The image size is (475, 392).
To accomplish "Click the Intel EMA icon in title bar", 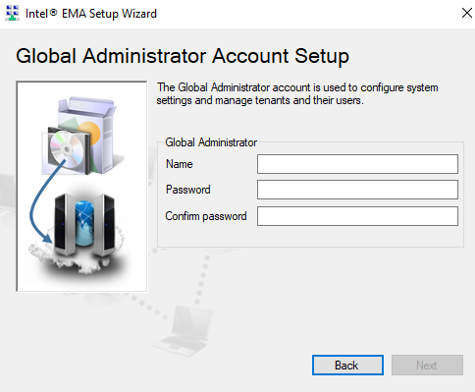I will [x=12, y=13].
